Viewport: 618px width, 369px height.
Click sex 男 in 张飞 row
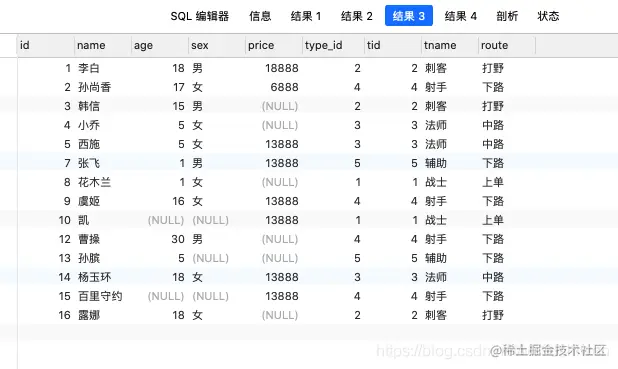coord(197,163)
